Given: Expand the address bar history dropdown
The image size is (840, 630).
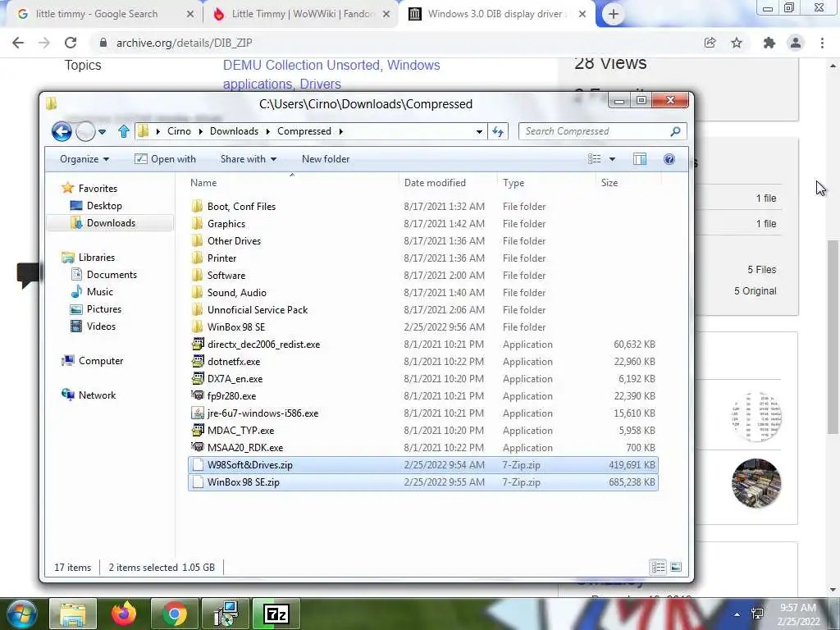Looking at the screenshot, I should coord(479,131).
